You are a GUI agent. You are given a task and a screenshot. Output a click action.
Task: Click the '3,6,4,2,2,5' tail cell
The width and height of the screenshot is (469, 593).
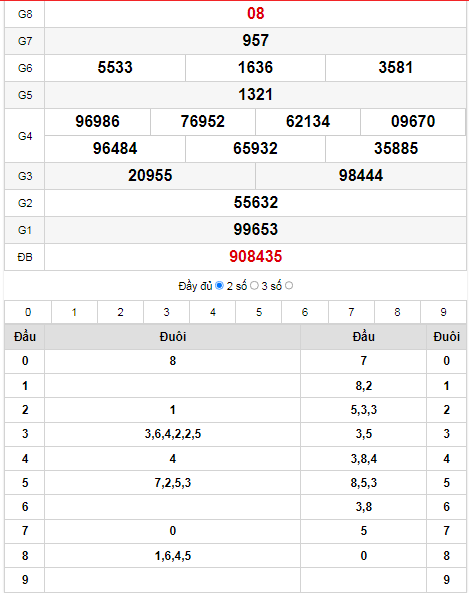pos(172,434)
